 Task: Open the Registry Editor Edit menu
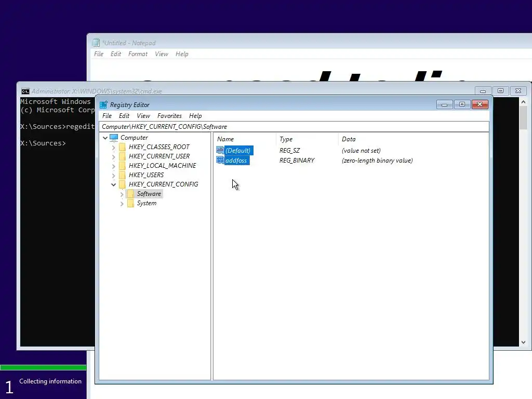[x=124, y=116]
